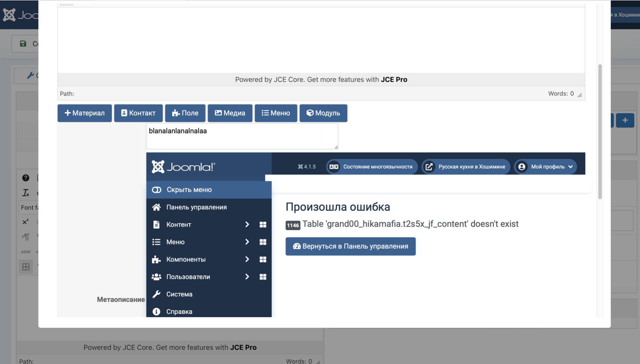Image resolution: width=640 pixels, height=364 pixels.
Task: Click the help question mark icon in background editor
Action: pos(26,178)
